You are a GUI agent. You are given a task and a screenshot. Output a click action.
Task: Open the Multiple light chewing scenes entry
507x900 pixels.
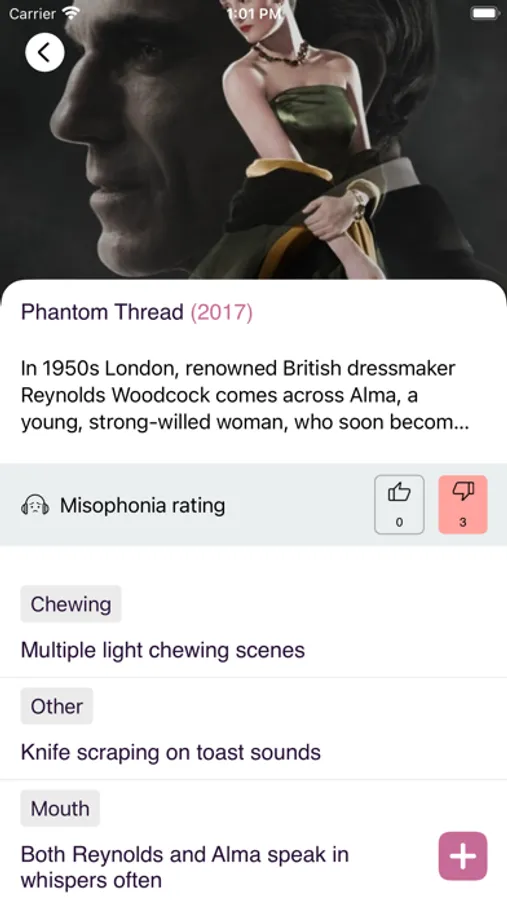[x=162, y=650]
